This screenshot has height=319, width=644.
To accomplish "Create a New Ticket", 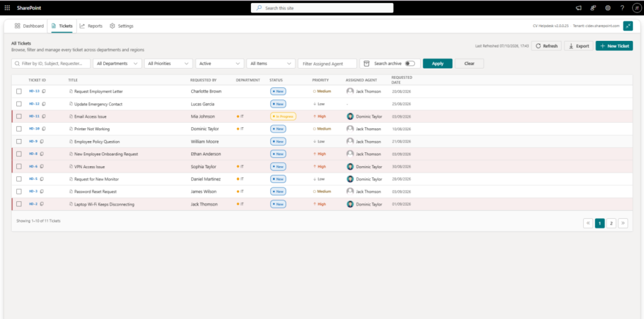I will (x=614, y=46).
